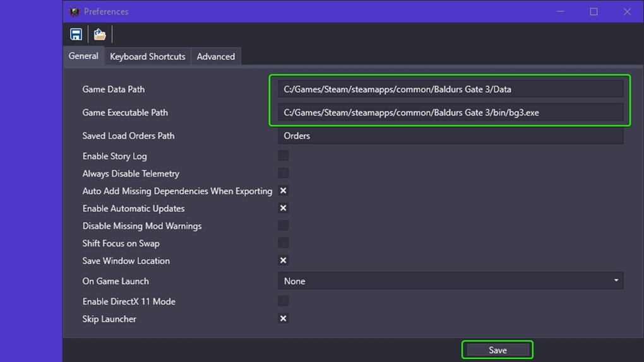Uncheck Skip Launcher option
Screen dimensions: 644x362
tap(283, 318)
